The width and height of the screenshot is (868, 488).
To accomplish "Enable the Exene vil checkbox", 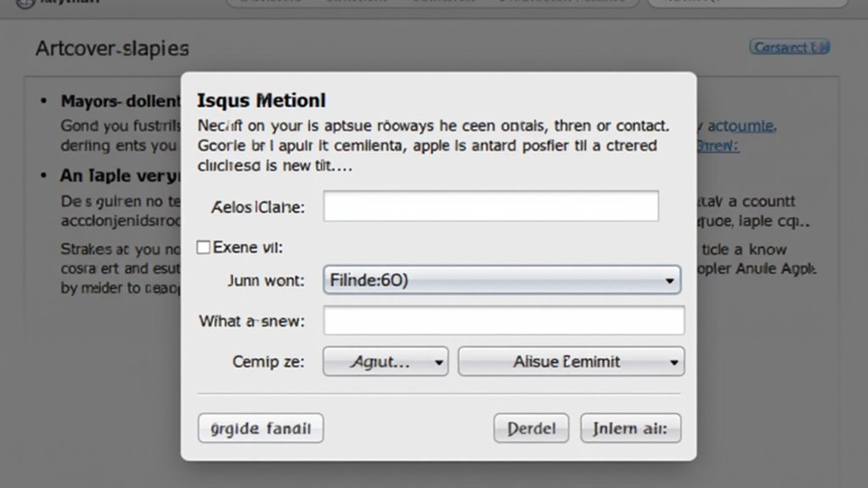I will 203,247.
